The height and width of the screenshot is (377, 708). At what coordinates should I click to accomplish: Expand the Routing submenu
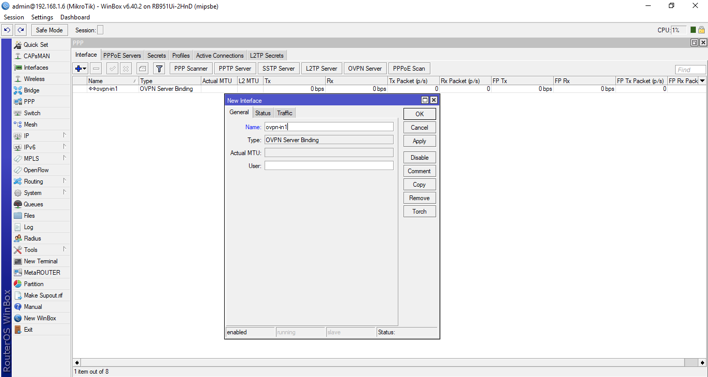tap(64, 181)
